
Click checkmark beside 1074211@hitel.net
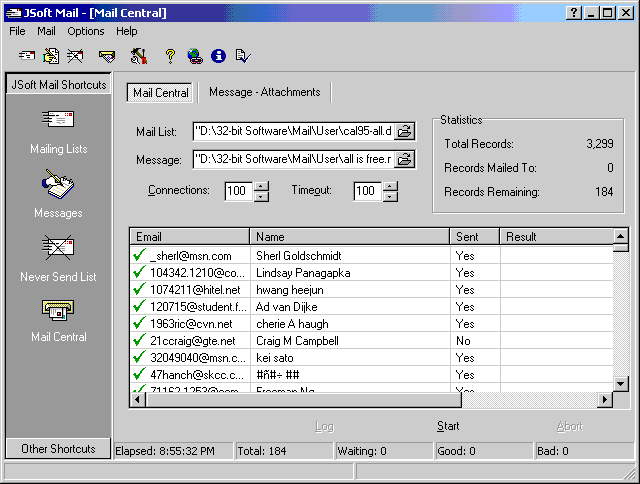tap(139, 289)
